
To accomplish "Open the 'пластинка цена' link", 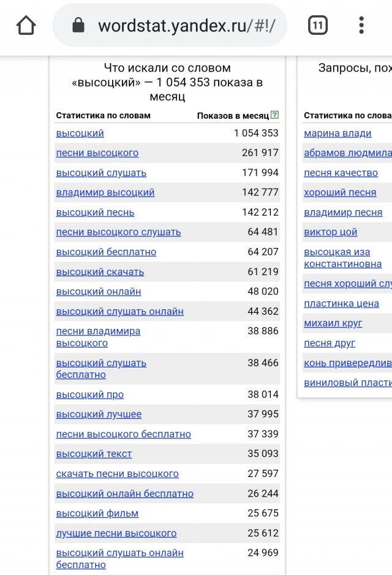I will [341, 304].
